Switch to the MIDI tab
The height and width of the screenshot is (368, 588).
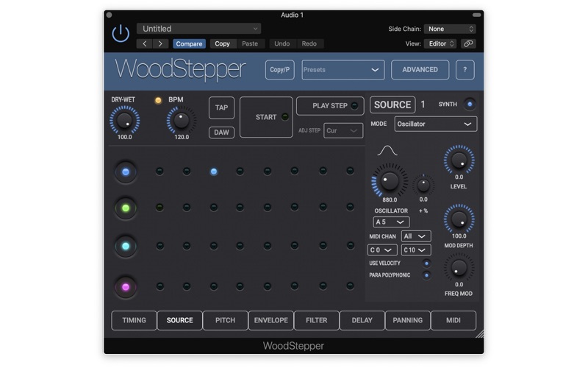(453, 321)
